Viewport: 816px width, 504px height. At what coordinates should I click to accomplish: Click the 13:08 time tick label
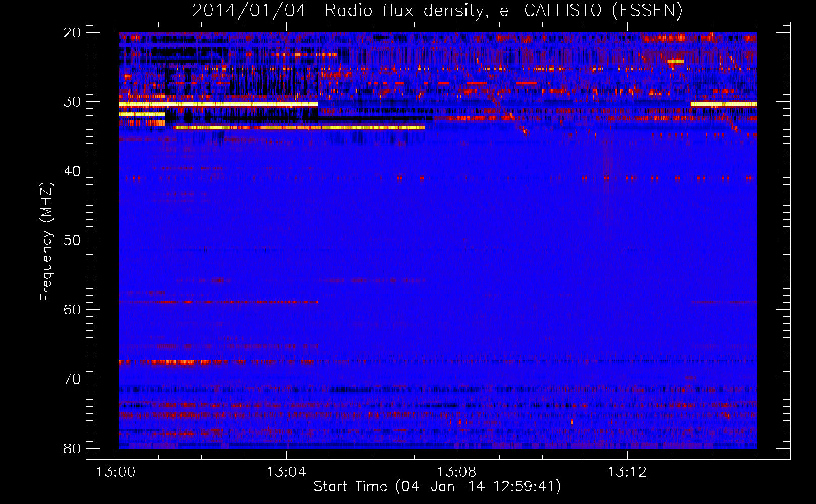[x=457, y=472]
